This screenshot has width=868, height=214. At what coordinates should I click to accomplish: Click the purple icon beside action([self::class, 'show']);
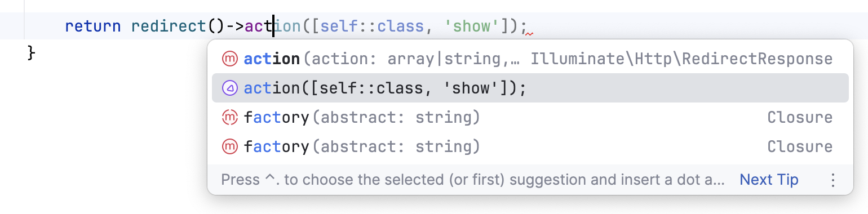pyautogui.click(x=230, y=88)
